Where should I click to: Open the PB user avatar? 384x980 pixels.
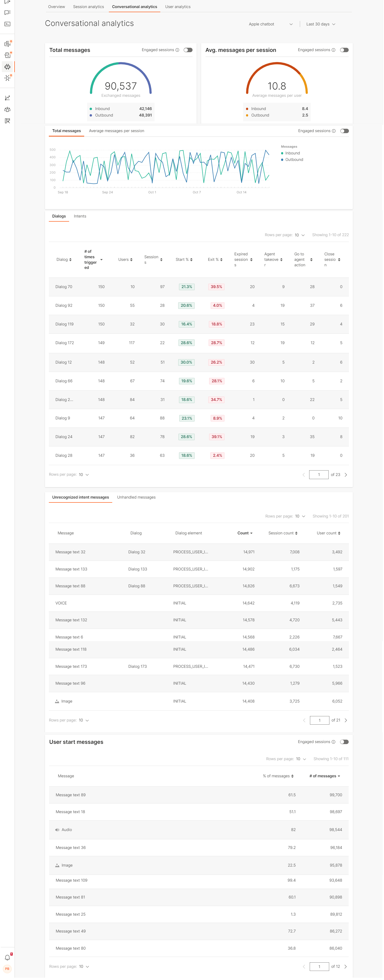(7, 969)
